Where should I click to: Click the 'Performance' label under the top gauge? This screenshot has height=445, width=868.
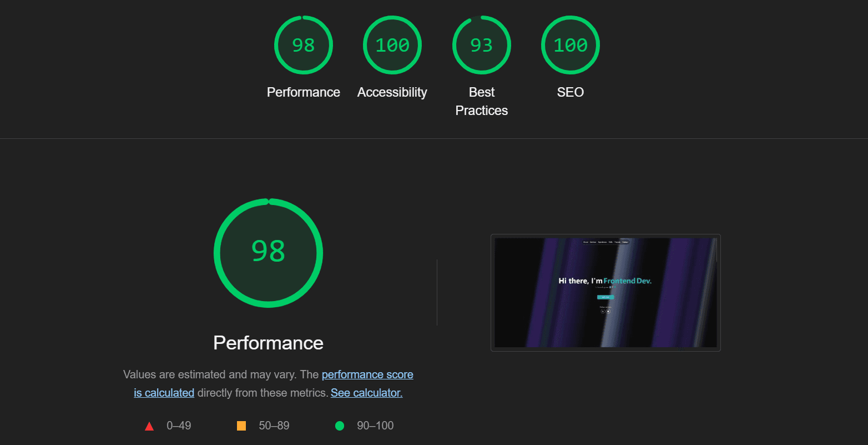[x=304, y=92]
